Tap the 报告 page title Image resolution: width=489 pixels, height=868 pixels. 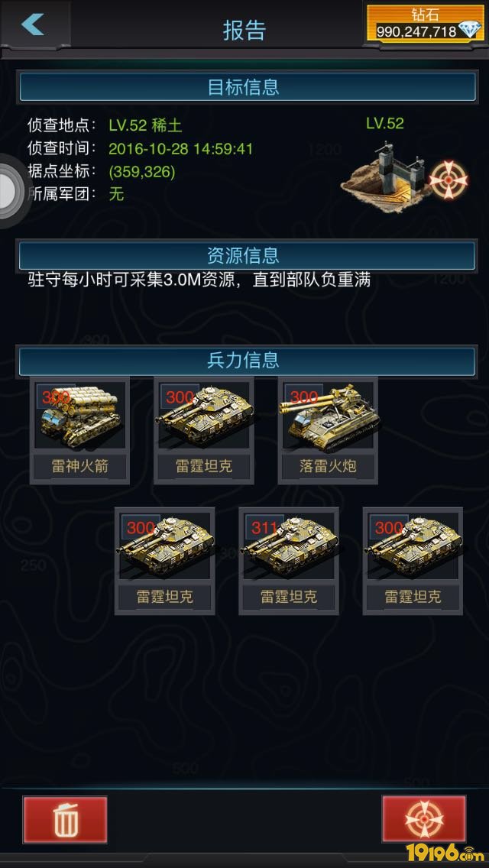(244, 30)
